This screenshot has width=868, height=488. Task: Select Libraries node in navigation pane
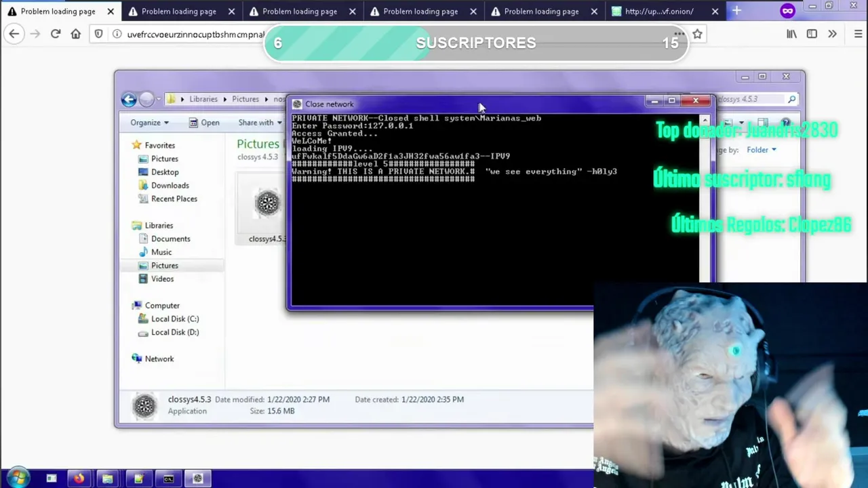159,226
